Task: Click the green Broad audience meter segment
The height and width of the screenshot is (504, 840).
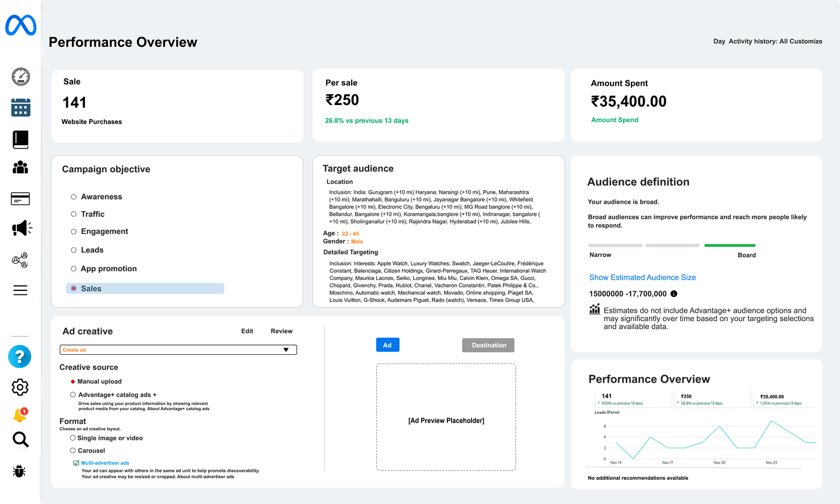Action: [x=729, y=245]
